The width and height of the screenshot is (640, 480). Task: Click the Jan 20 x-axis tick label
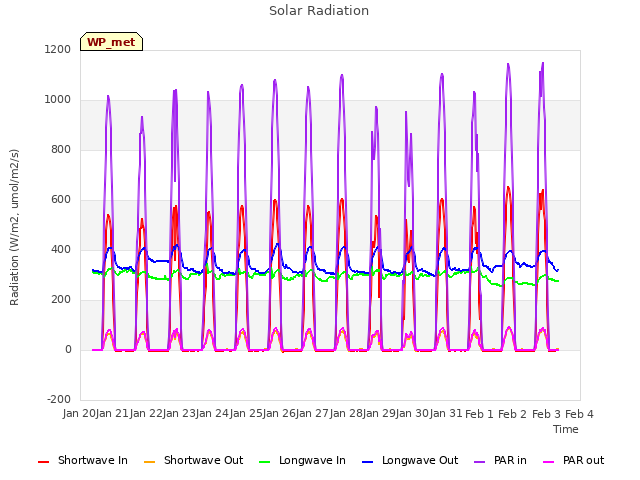[x=79, y=414]
